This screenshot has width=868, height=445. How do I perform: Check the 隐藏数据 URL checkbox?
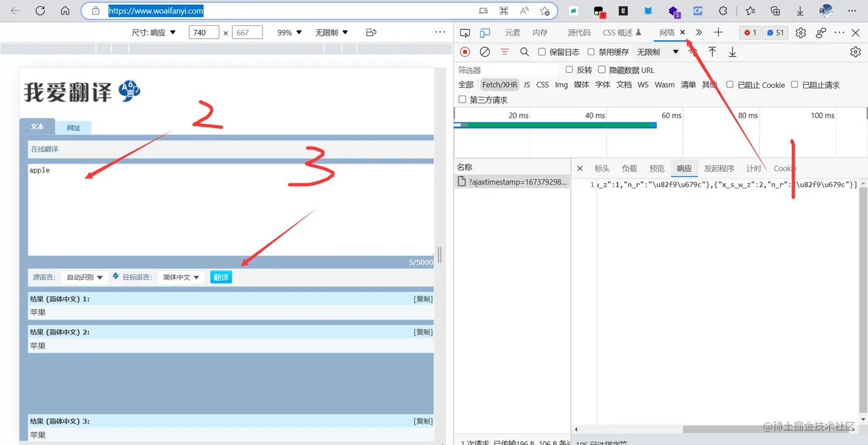tap(602, 69)
